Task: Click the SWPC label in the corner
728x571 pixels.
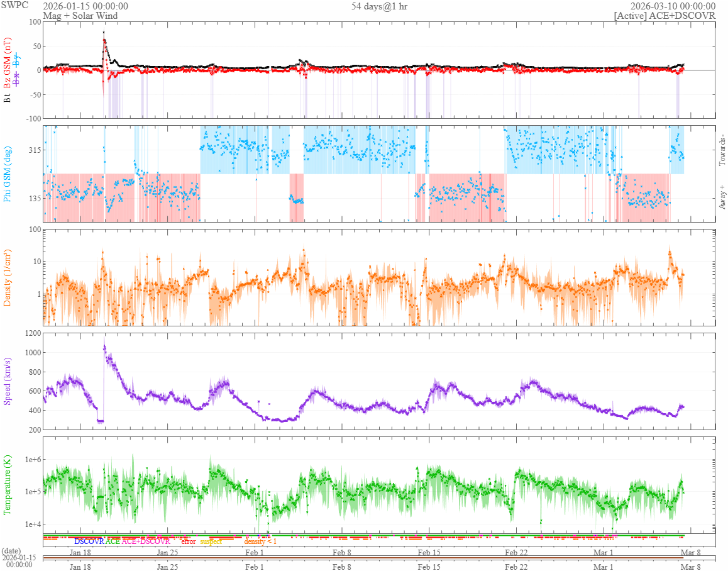Action: click(14, 6)
